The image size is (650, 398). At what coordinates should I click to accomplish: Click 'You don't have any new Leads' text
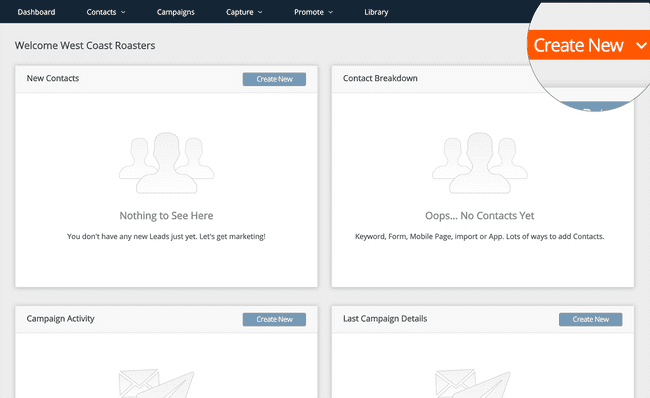click(x=166, y=236)
